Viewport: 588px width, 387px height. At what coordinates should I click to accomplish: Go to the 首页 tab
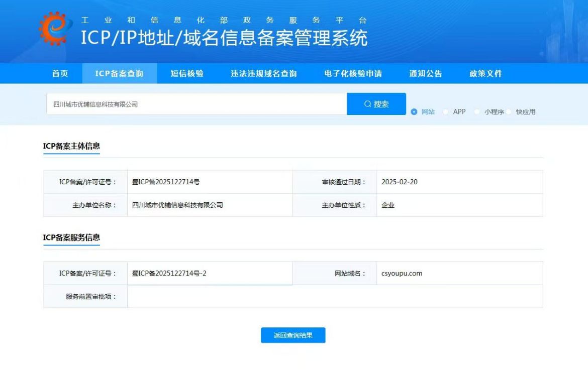point(60,74)
